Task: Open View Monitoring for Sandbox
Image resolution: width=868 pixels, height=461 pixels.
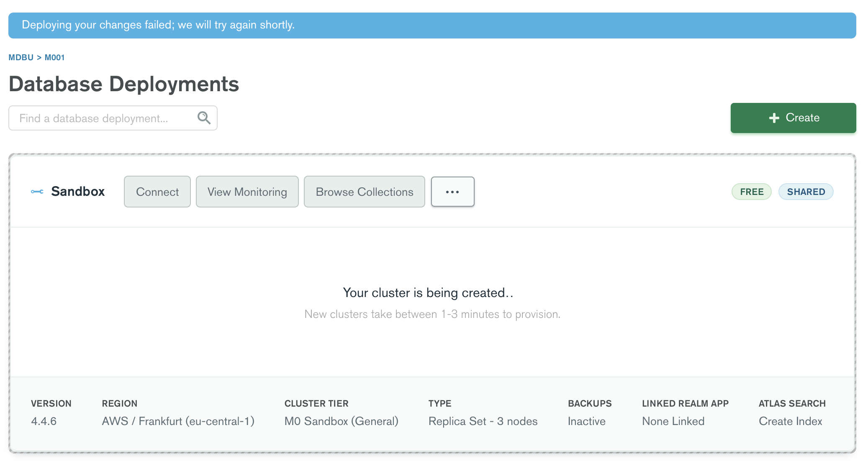Action: [247, 192]
